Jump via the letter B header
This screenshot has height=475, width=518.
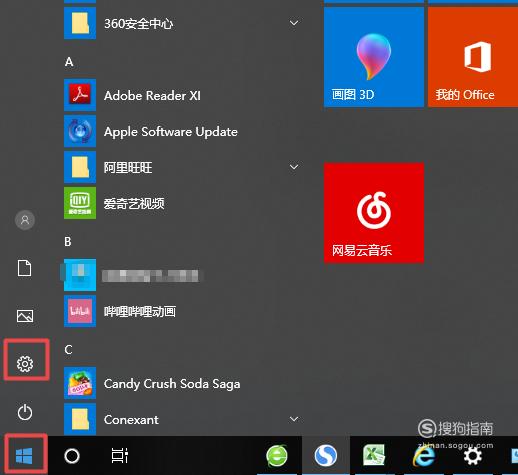[68, 242]
